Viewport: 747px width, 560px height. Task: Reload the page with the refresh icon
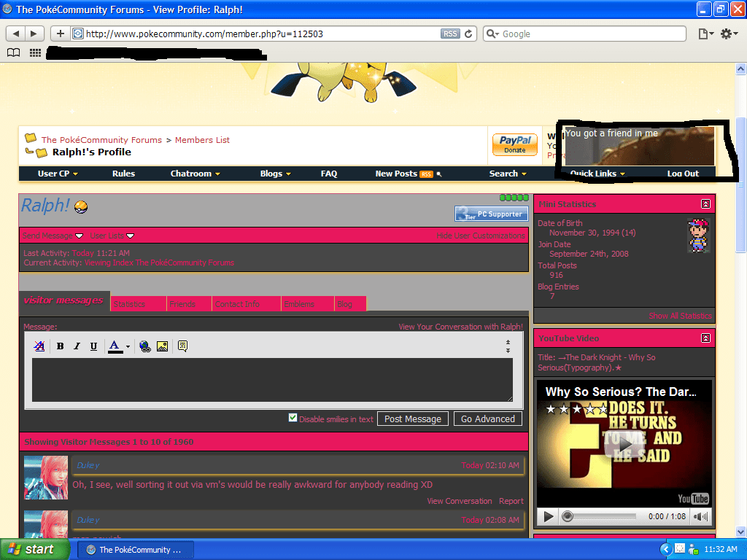[468, 34]
